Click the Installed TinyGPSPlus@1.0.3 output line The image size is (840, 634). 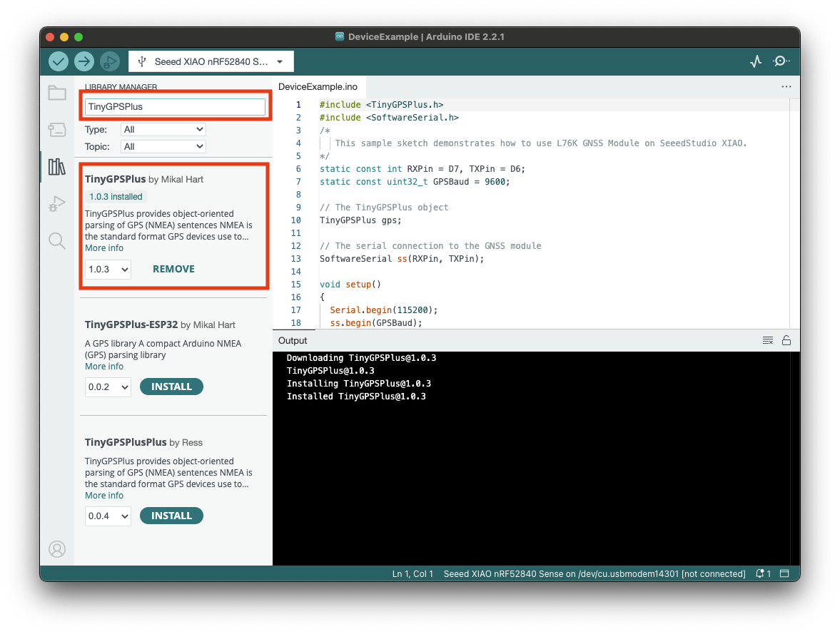[x=356, y=397]
